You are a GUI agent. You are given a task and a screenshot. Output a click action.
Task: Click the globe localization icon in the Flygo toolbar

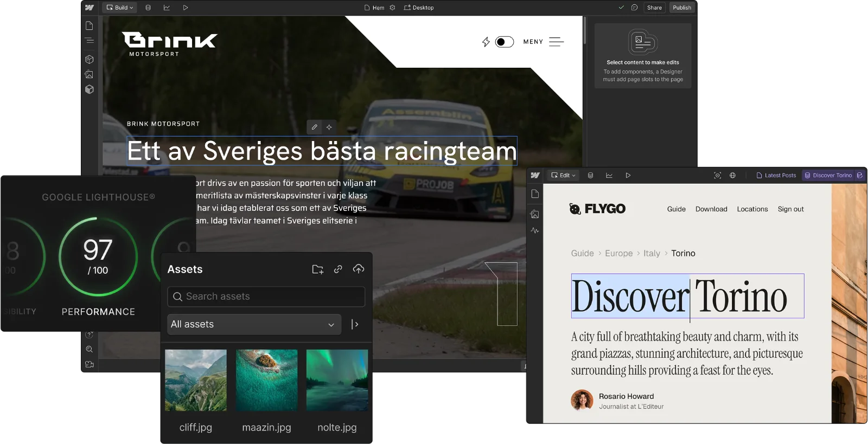coord(732,175)
